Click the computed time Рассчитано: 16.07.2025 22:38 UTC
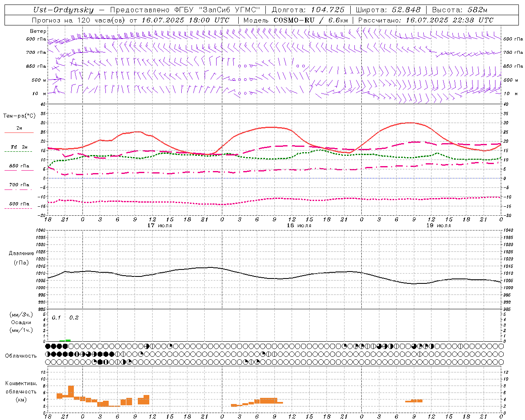The width and height of the screenshot is (525, 420). pyautogui.click(x=426, y=20)
